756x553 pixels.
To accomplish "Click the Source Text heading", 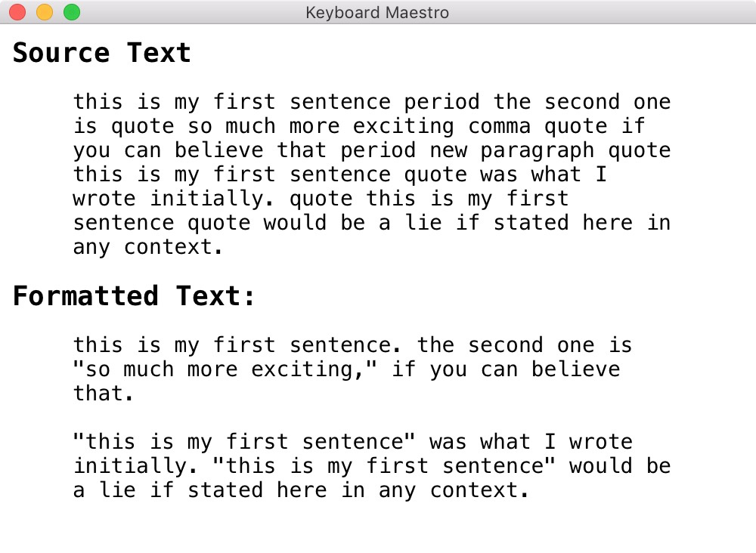I will click(102, 53).
